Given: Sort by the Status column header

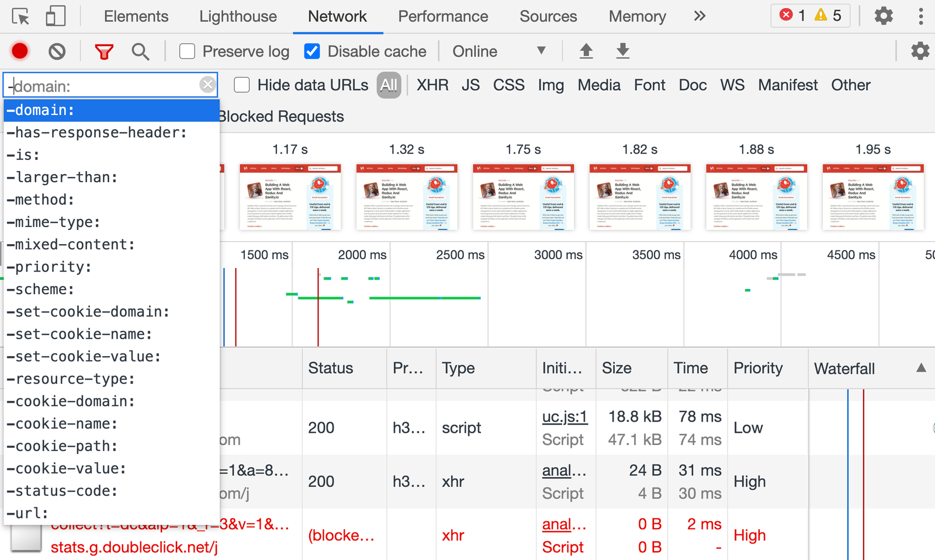Looking at the screenshot, I should 344,368.
